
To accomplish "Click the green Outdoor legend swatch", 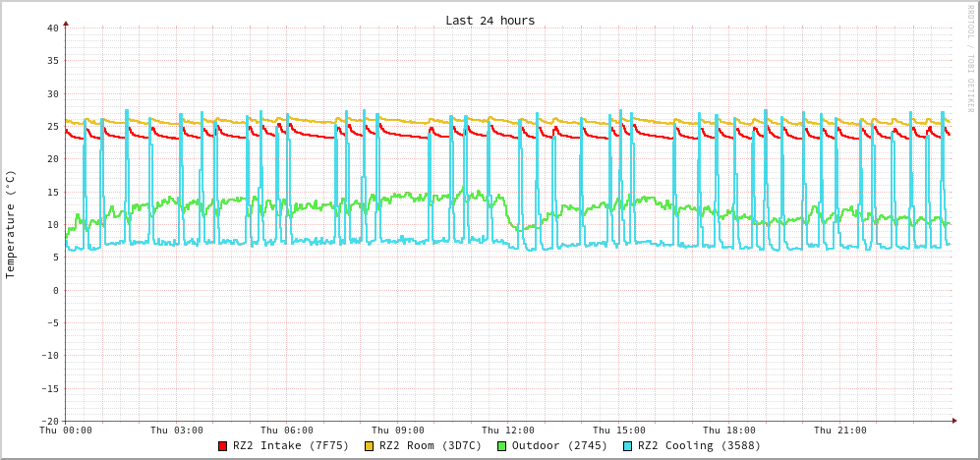I will (501, 446).
